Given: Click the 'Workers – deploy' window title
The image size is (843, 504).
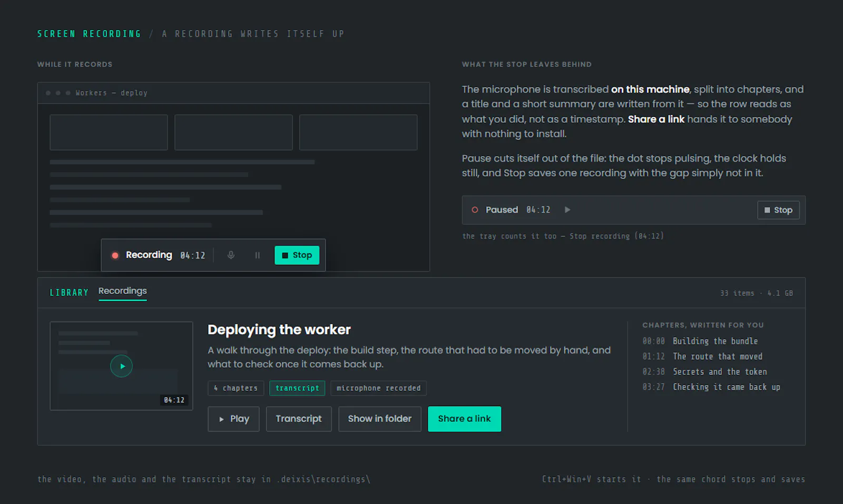Looking at the screenshot, I should tap(112, 93).
